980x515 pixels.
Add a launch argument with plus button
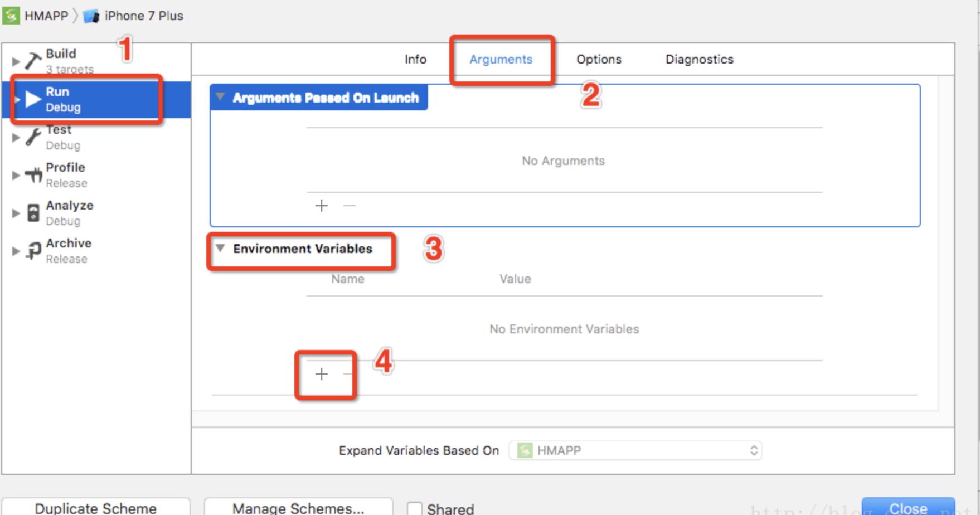coord(322,206)
